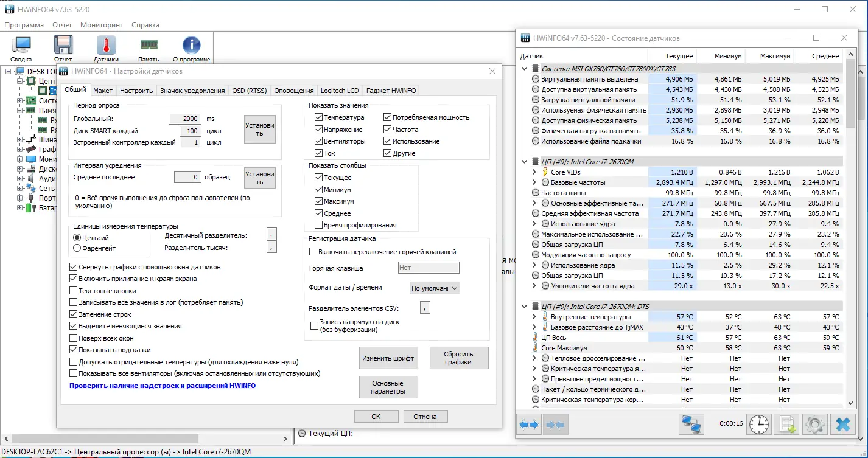The width and height of the screenshot is (868, 458).
Task: Click the clock reset timer icon
Action: pos(758,425)
